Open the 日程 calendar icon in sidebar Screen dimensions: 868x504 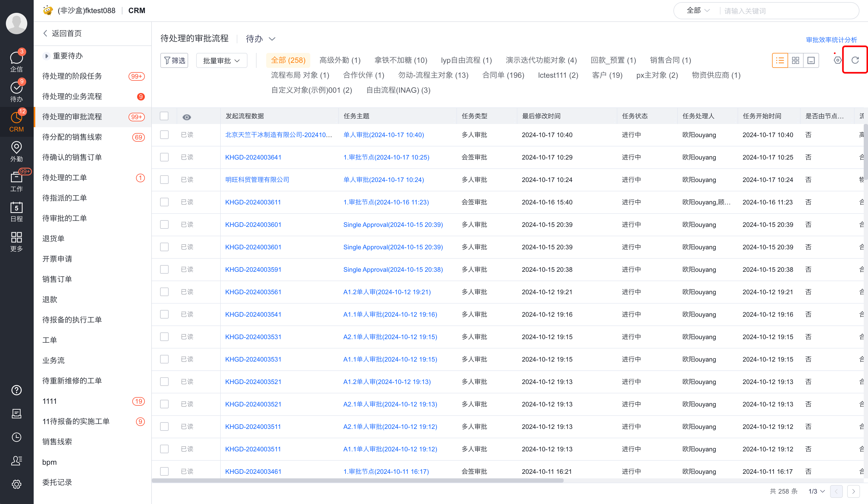click(x=17, y=212)
